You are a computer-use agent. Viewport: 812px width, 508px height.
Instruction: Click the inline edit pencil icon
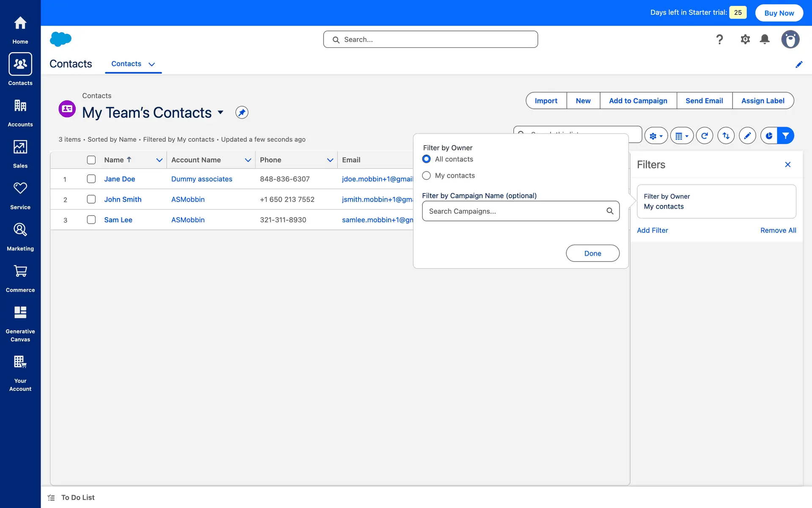tap(747, 136)
